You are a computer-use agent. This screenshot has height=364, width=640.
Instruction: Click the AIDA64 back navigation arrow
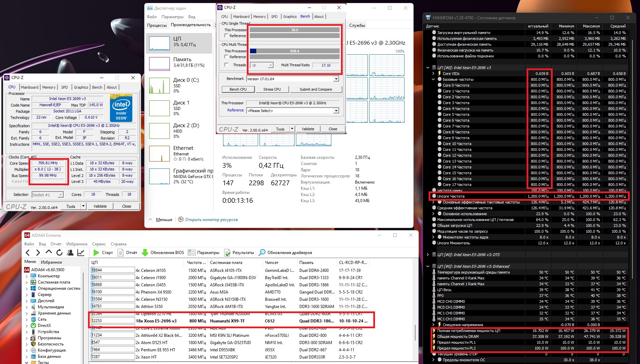(x=28, y=253)
